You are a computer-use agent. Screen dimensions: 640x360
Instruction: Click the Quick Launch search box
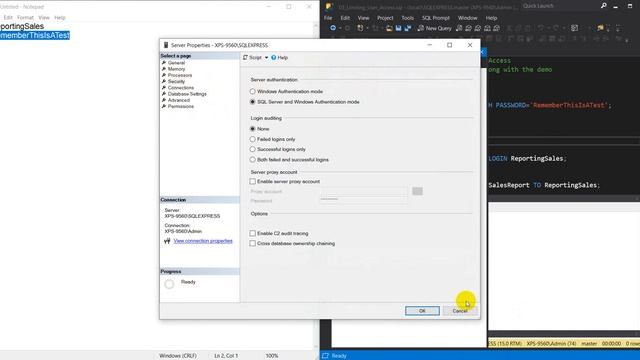[559, 6]
